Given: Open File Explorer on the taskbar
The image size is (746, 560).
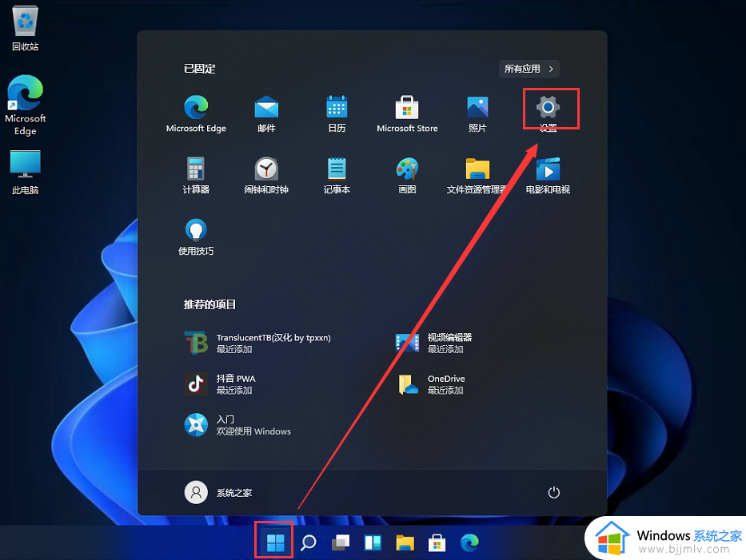Looking at the screenshot, I should [405, 542].
